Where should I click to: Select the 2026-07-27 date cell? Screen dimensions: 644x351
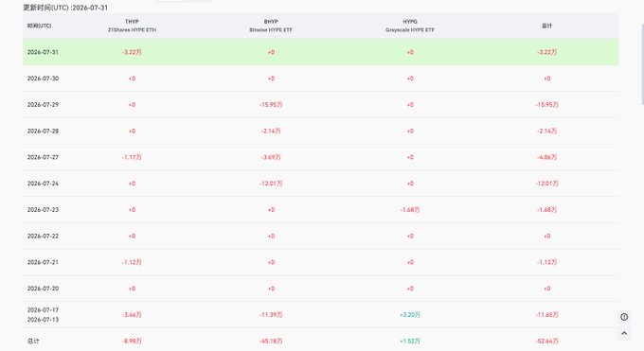pos(43,157)
